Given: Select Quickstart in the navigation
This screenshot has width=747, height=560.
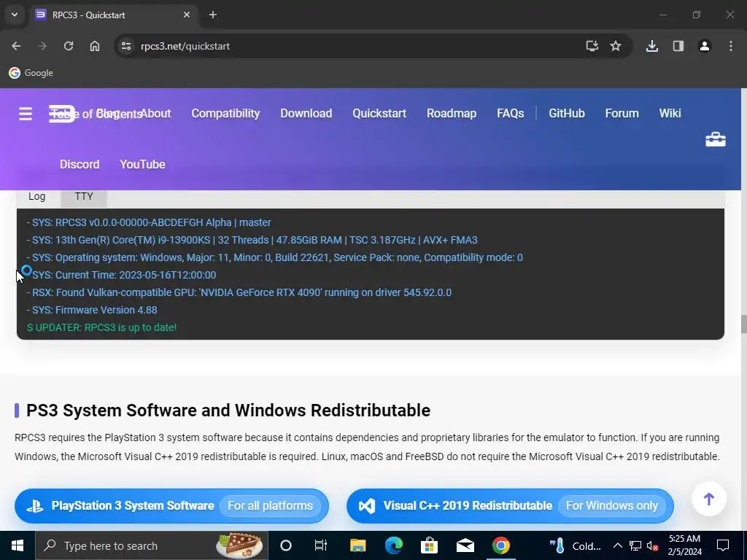Looking at the screenshot, I should click(x=379, y=113).
